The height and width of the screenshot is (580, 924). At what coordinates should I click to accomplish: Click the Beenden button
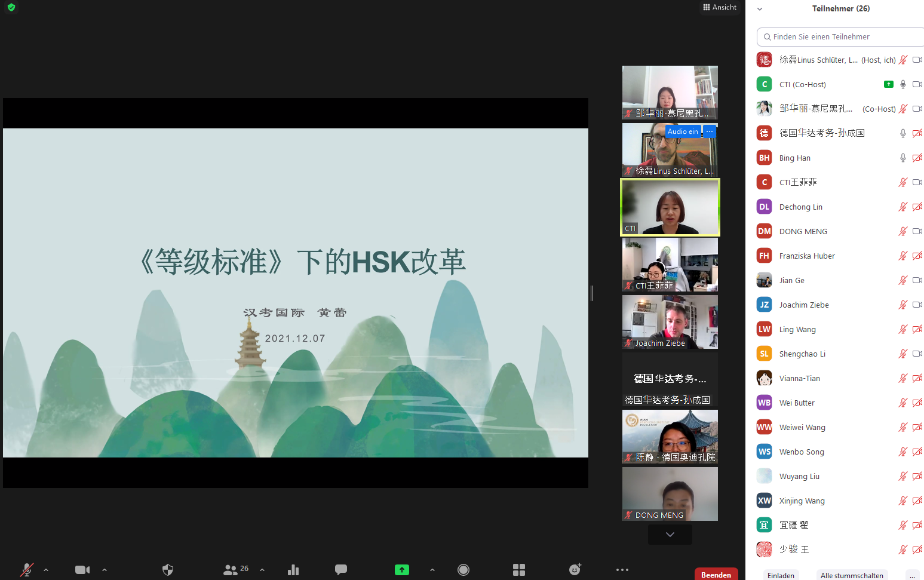(716, 575)
